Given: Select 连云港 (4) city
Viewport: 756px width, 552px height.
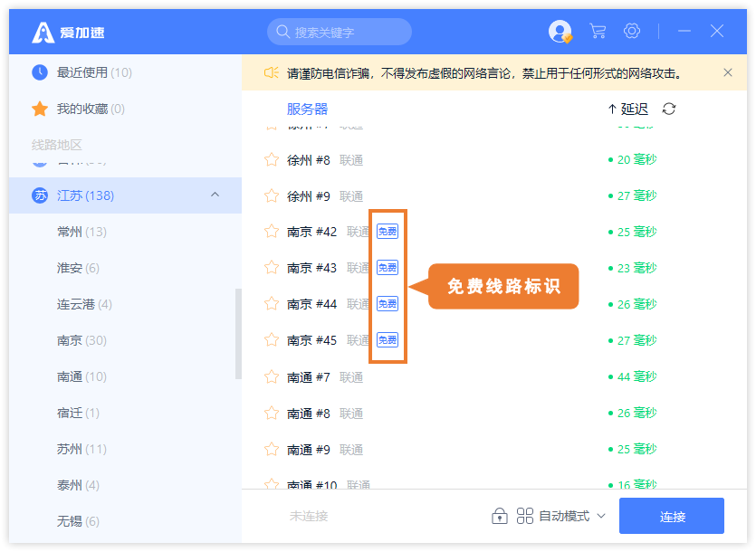Looking at the screenshot, I should 125,304.
